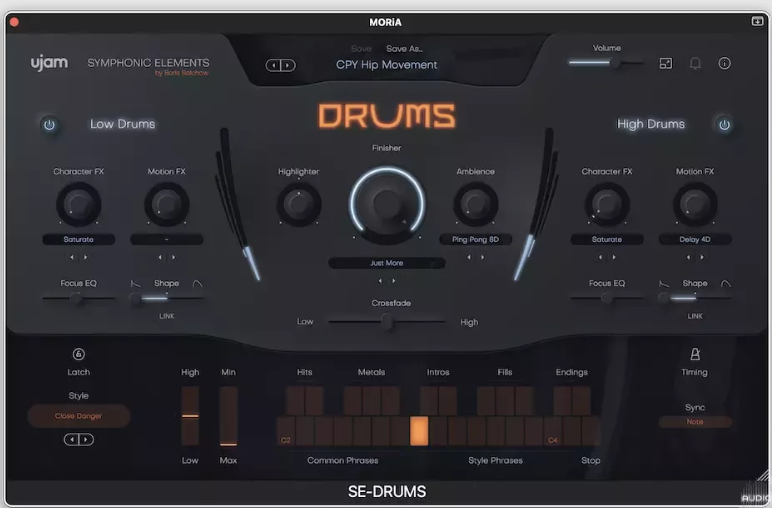Open the Low Drums Motion FX mode dropdown
The image size is (772, 508).
click(166, 239)
